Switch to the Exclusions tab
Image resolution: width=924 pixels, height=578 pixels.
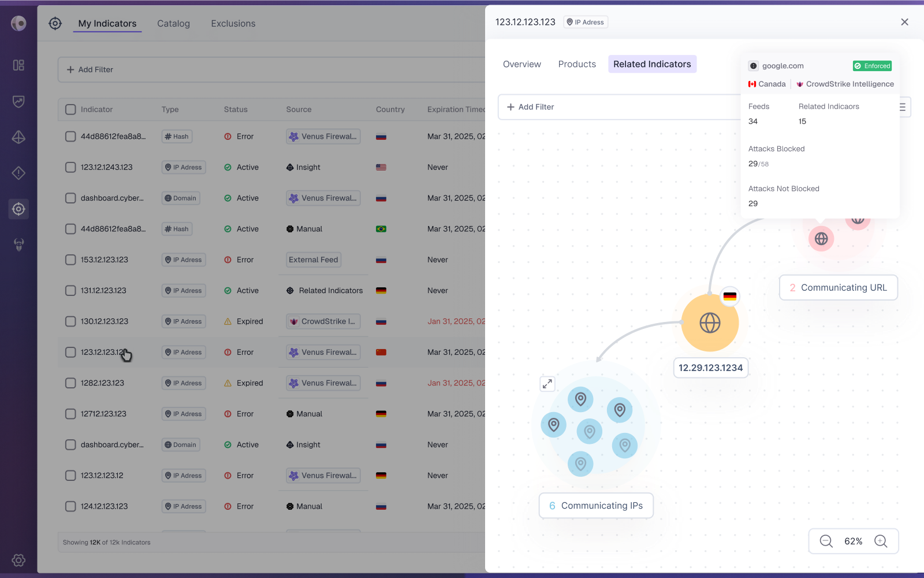(233, 24)
